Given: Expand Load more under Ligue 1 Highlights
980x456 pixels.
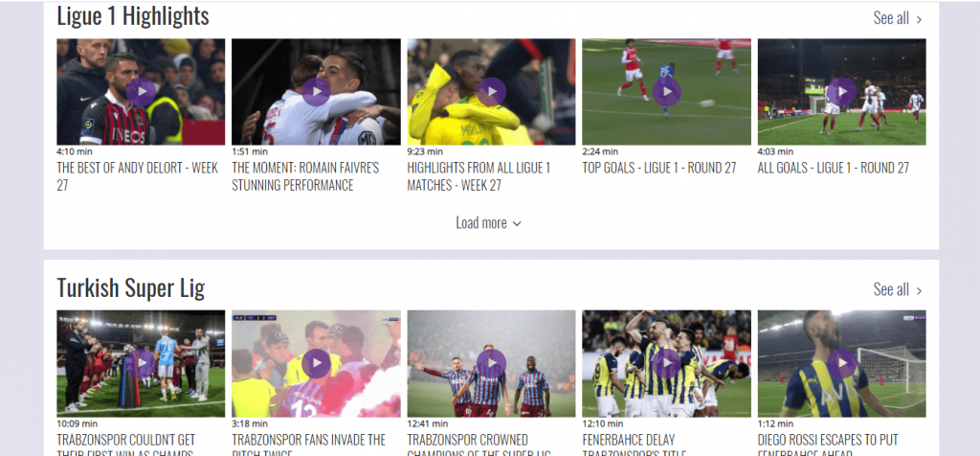Looking at the screenshot, I should [488, 222].
